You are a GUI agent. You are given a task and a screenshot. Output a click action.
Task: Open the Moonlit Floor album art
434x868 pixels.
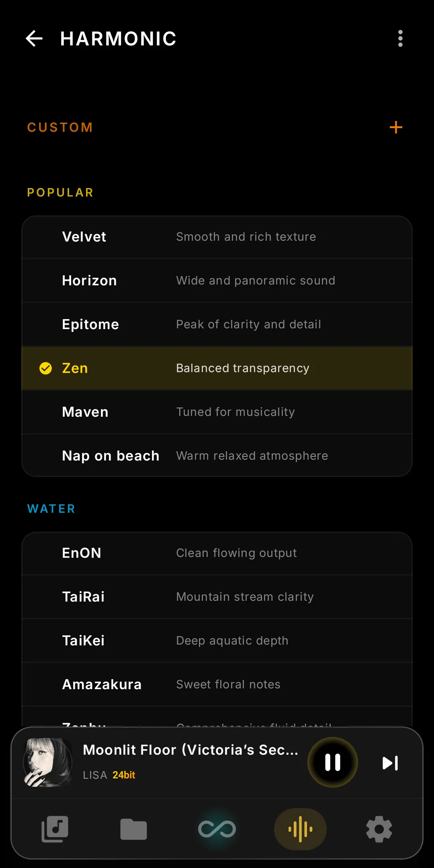point(48,762)
